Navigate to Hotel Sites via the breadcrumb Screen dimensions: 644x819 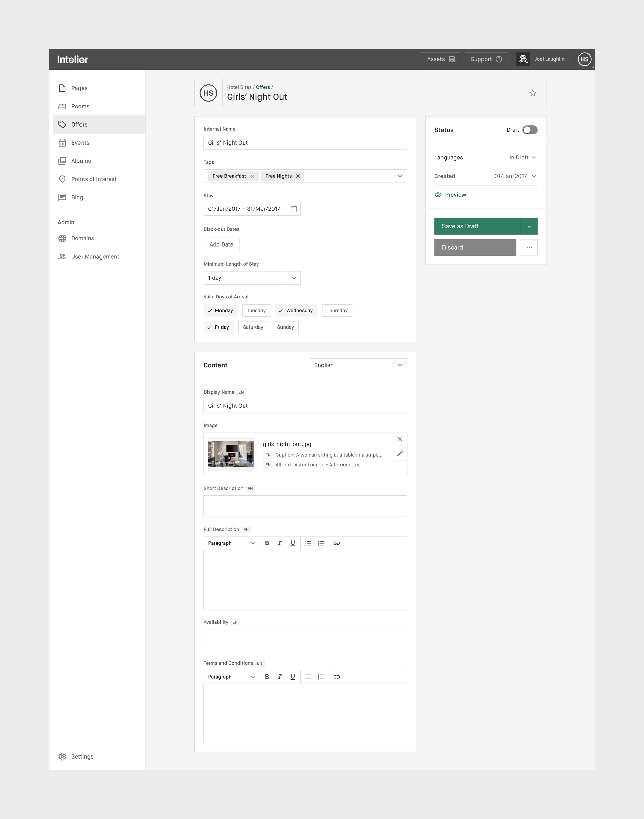[239, 87]
